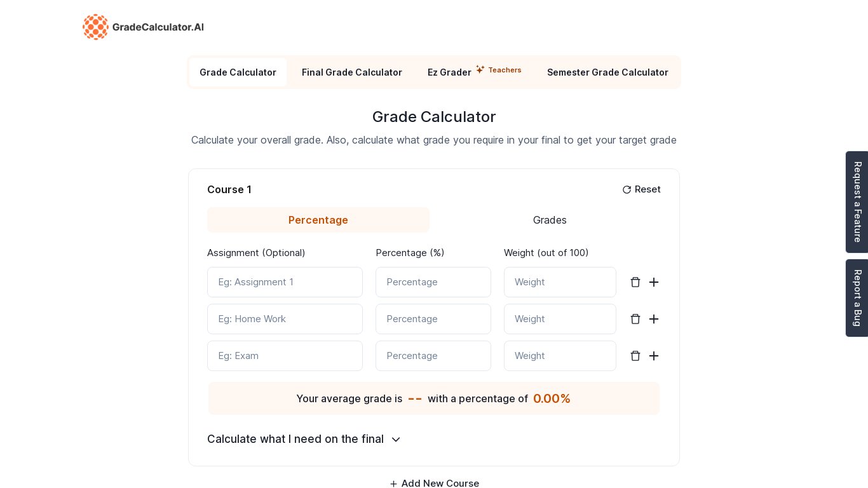This screenshot has height=488, width=868.
Task: Add a row after the second assignment
Action: click(x=654, y=319)
